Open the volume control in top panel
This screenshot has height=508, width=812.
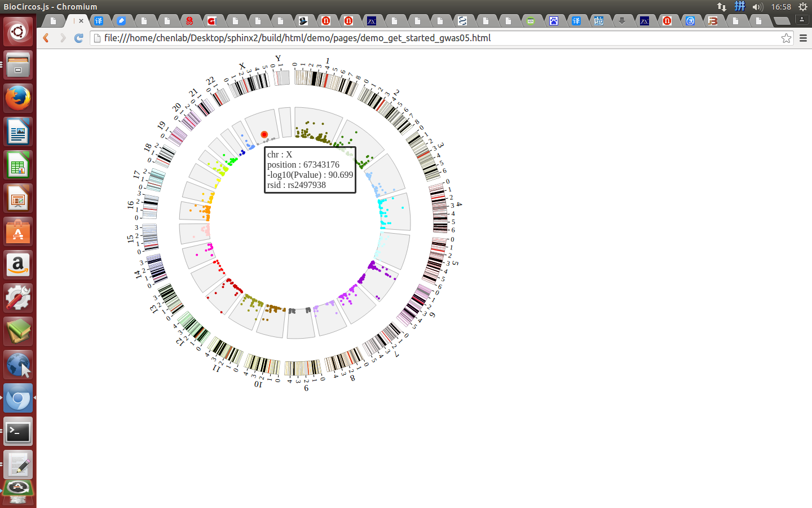(x=758, y=7)
